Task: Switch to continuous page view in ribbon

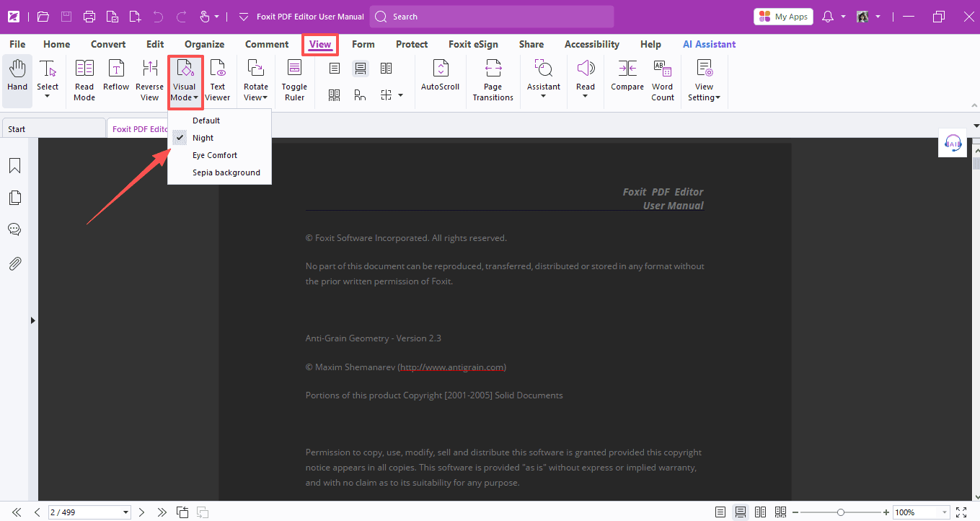Action: tap(361, 69)
